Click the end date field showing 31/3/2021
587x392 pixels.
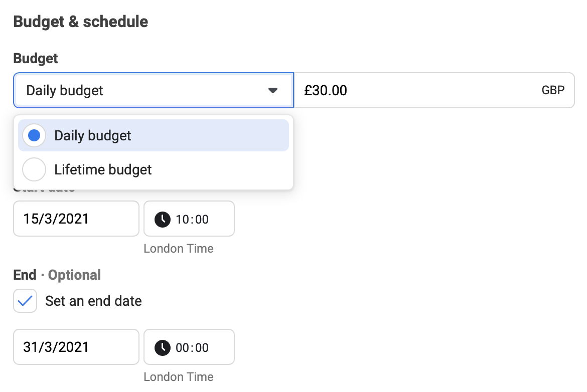pyautogui.click(x=76, y=347)
